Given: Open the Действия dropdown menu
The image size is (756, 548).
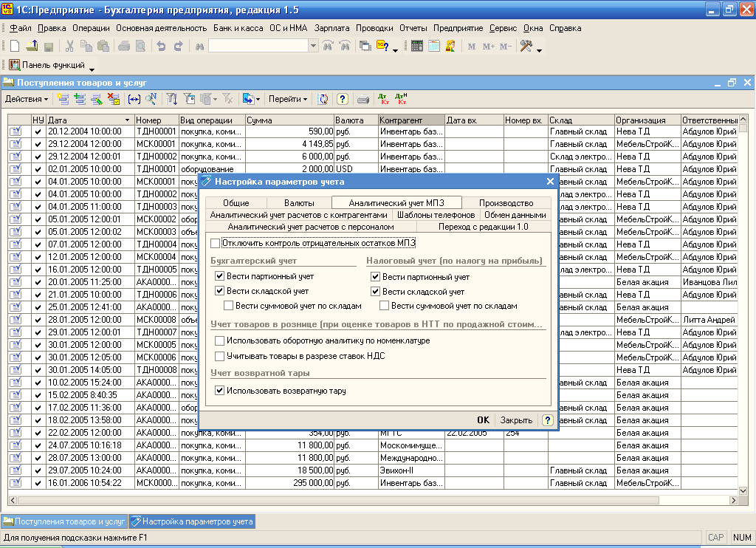Looking at the screenshot, I should coord(26,99).
